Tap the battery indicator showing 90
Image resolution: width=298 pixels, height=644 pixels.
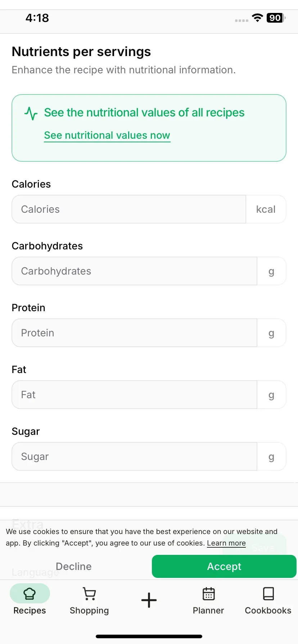(276, 18)
